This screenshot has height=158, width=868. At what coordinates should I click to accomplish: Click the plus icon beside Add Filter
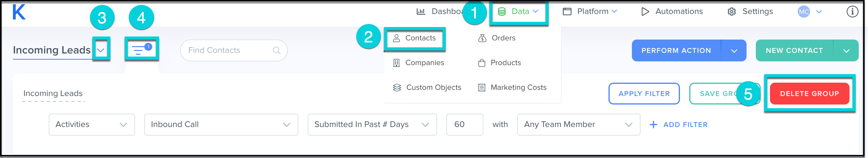[x=653, y=125]
